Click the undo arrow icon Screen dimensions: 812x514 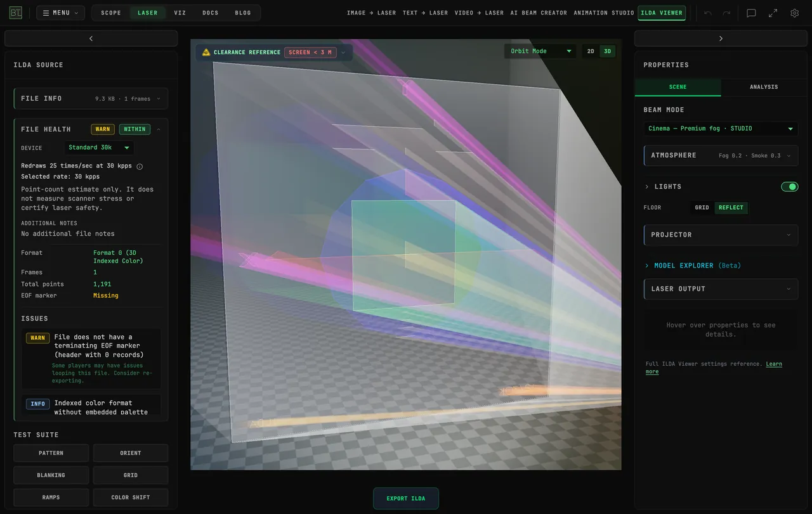[x=708, y=13]
